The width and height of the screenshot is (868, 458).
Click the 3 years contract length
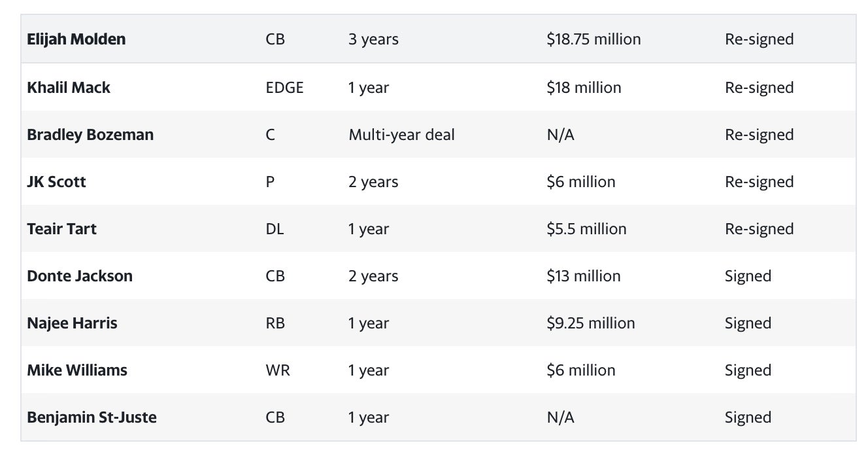pos(373,39)
